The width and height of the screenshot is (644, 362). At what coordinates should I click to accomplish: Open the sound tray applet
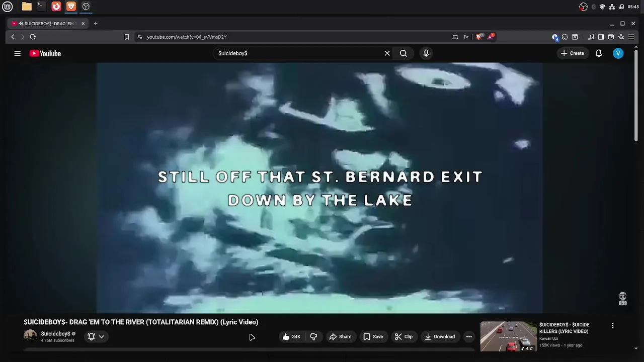(621, 7)
